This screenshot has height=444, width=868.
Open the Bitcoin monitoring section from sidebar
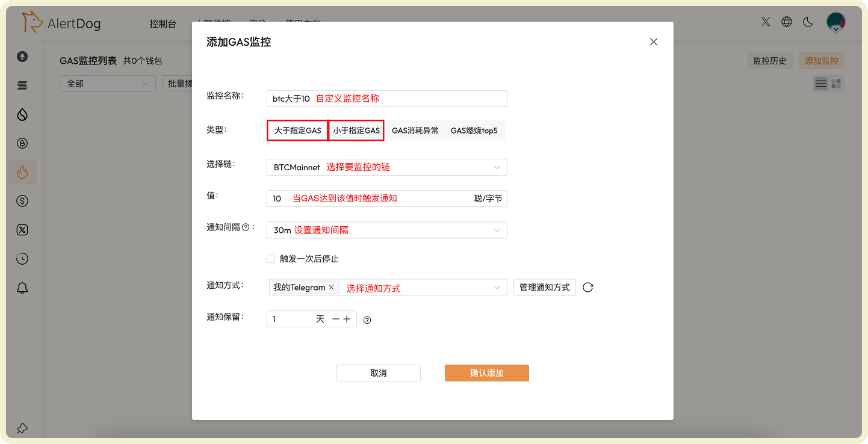(22, 143)
